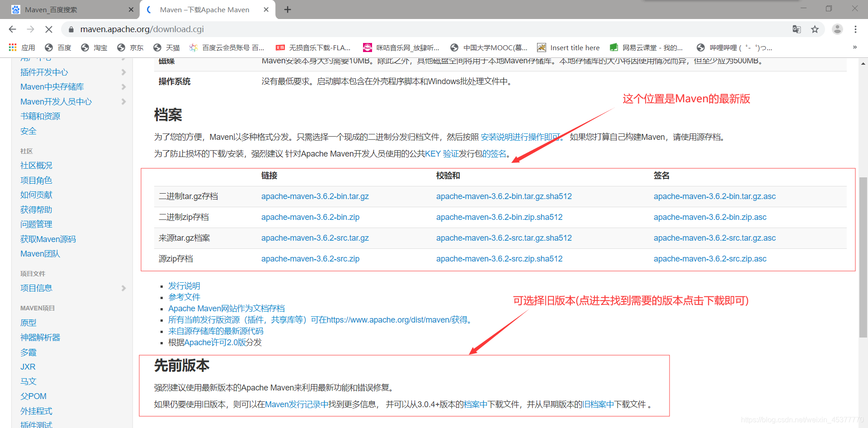Screen dimensions: 868x428
Task: Select the Maven –下载Apache Maven tab
Action: click(208, 10)
